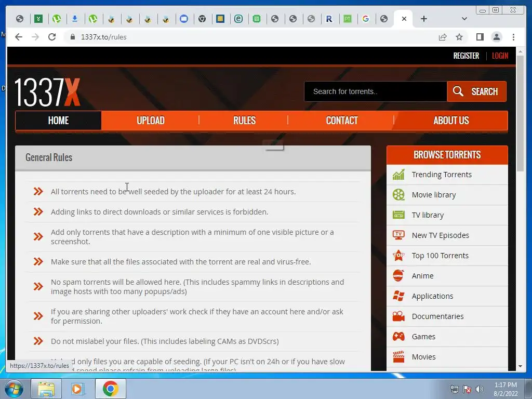Click the scrollbar down arrow
The image size is (532, 399).
520,366
